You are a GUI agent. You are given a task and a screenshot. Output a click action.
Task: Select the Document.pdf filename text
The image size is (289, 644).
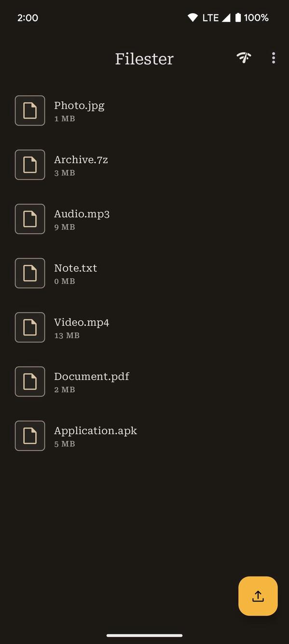pos(92,376)
